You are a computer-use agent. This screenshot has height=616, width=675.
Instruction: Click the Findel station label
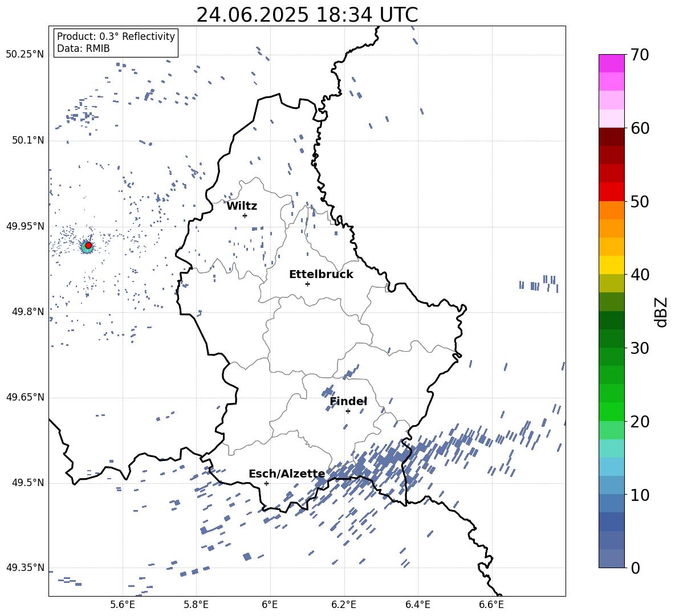[348, 401]
